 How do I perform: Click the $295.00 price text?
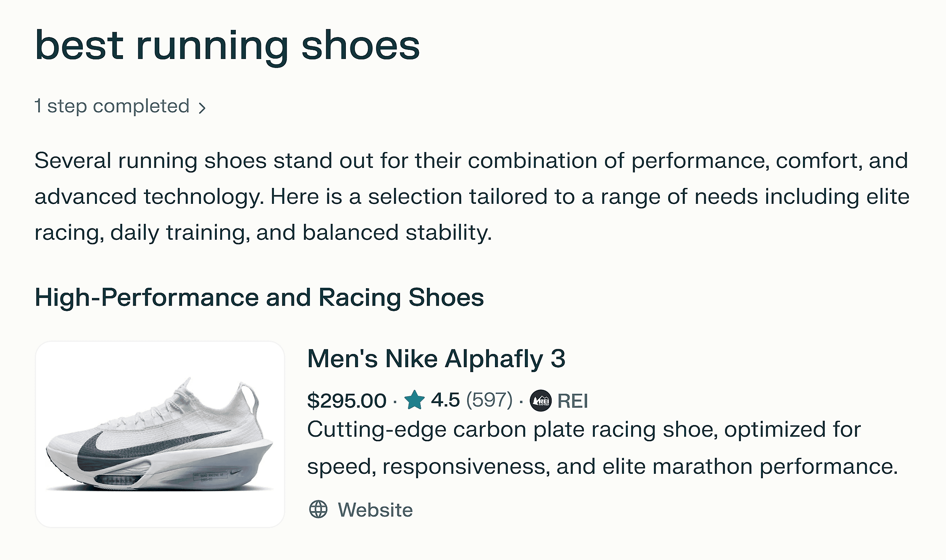pyautogui.click(x=347, y=400)
